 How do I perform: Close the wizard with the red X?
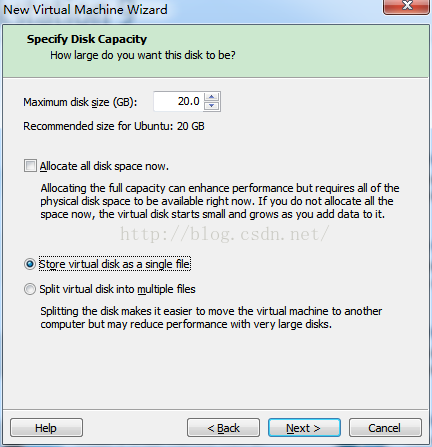click(x=407, y=6)
